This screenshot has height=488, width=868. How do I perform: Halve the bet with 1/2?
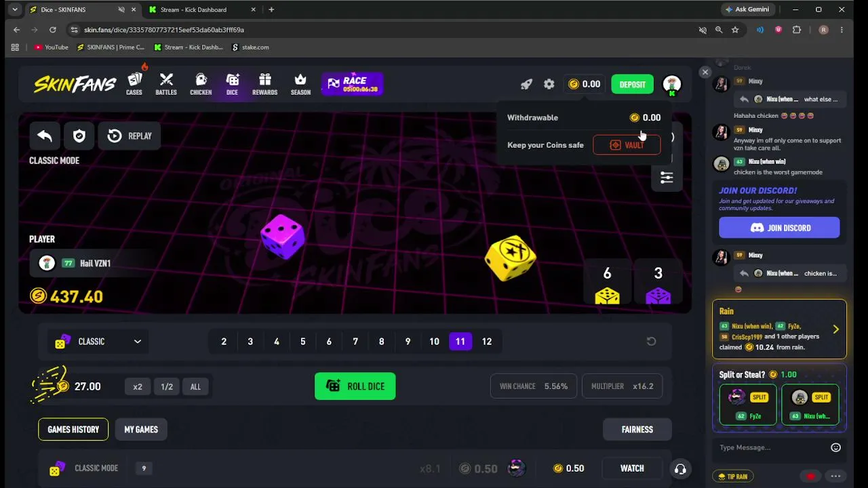point(167,386)
